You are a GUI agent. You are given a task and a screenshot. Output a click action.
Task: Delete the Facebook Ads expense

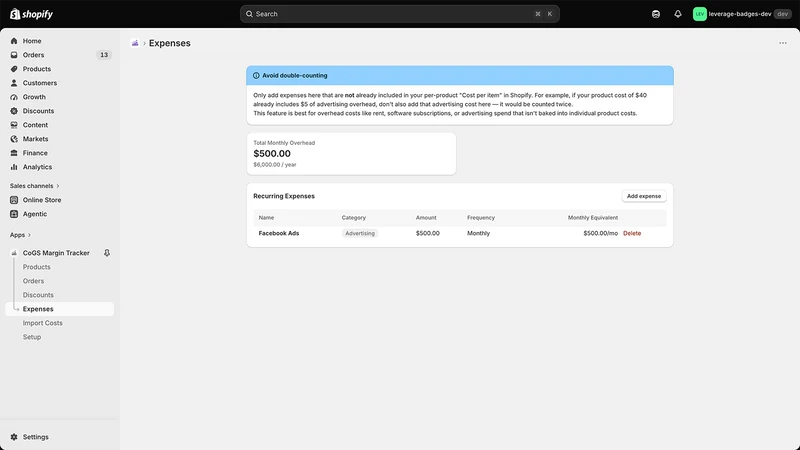[x=632, y=233]
